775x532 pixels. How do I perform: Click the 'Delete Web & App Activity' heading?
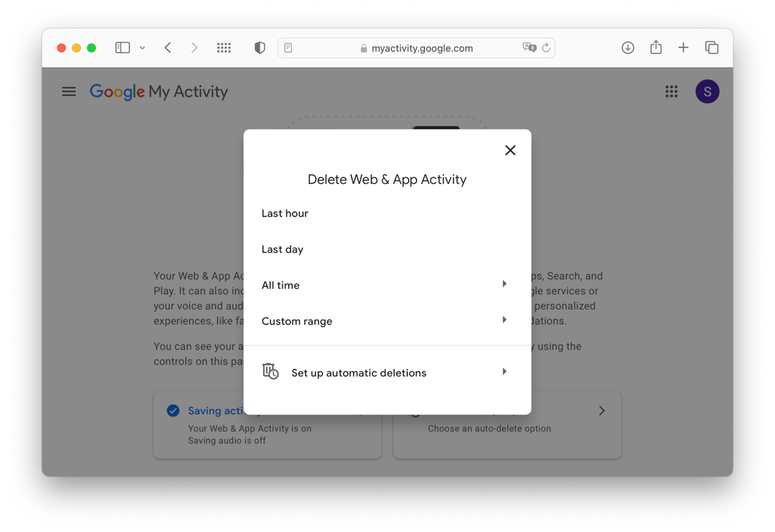(x=387, y=180)
